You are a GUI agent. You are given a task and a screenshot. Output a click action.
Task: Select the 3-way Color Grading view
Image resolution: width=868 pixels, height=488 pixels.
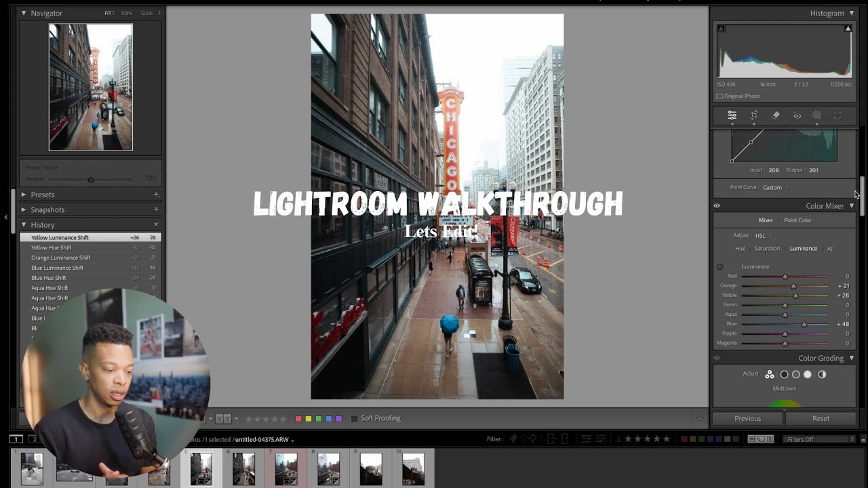coord(770,374)
